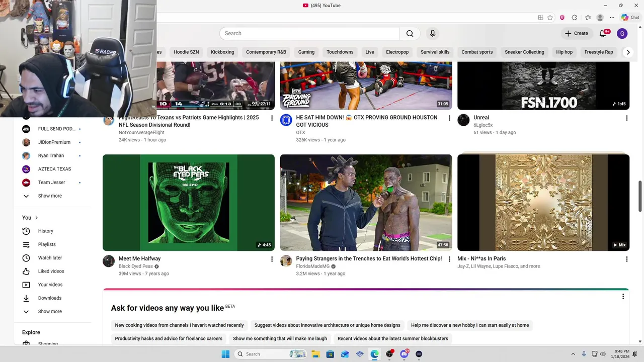Open browser Settings and more menu
This screenshot has width=644, height=362.
click(612, 17)
